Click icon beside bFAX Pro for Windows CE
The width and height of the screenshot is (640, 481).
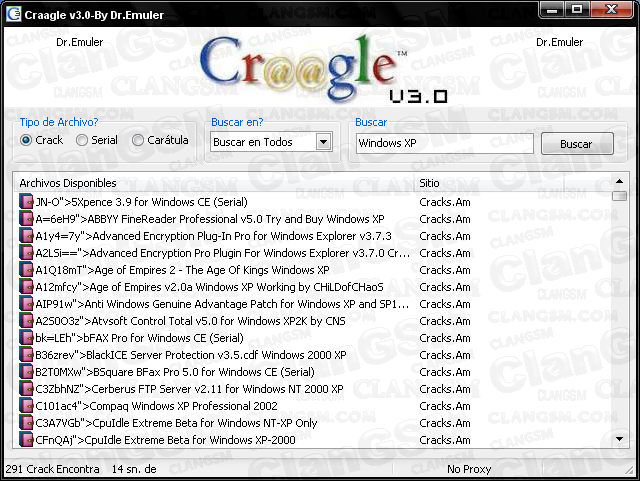click(x=26, y=338)
